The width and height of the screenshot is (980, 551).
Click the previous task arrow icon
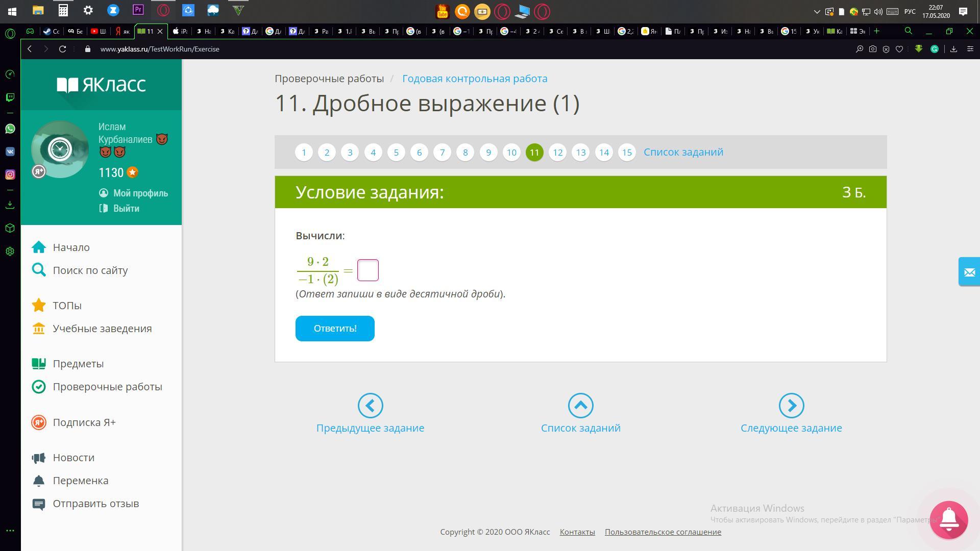click(370, 406)
